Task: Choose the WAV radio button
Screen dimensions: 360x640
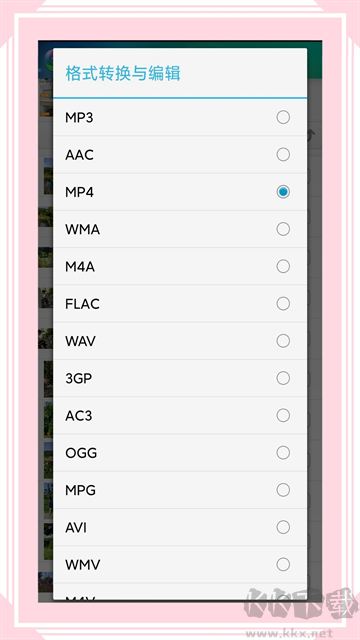Action: click(x=283, y=341)
